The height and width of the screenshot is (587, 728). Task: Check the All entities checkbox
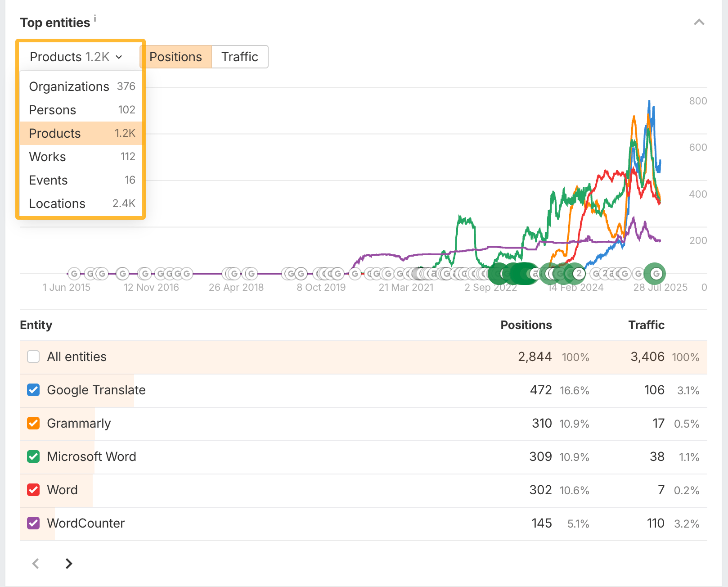[33, 357]
